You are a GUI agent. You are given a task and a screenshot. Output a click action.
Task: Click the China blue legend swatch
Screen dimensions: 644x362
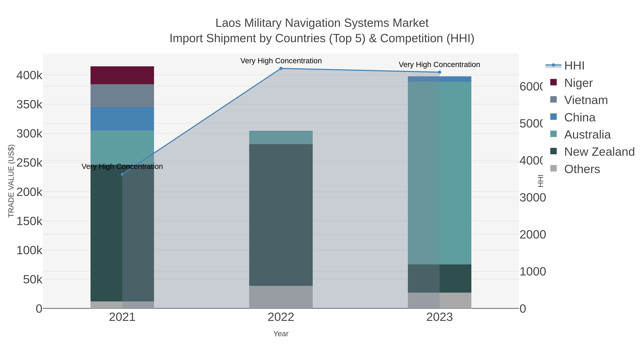point(553,117)
